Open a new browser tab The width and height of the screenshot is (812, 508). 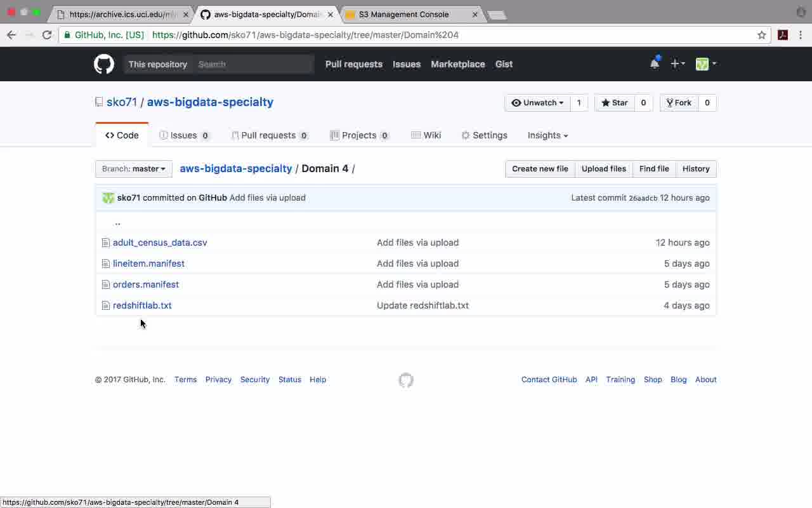click(497, 15)
